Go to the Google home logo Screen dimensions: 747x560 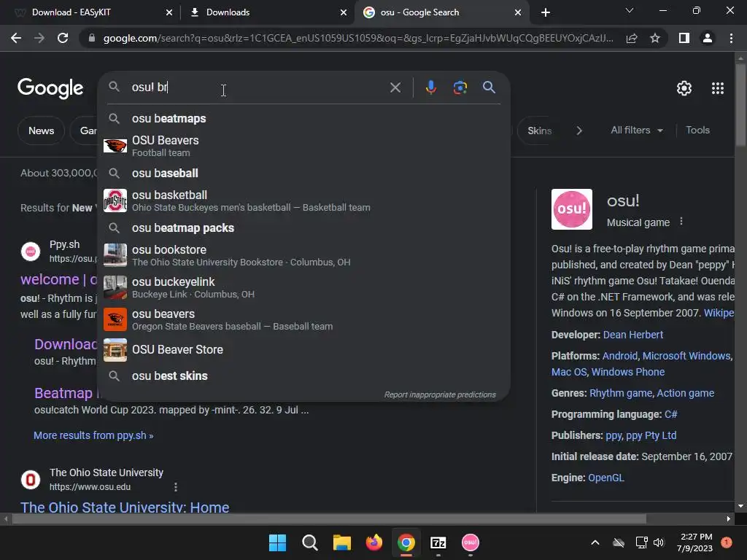tap(50, 88)
